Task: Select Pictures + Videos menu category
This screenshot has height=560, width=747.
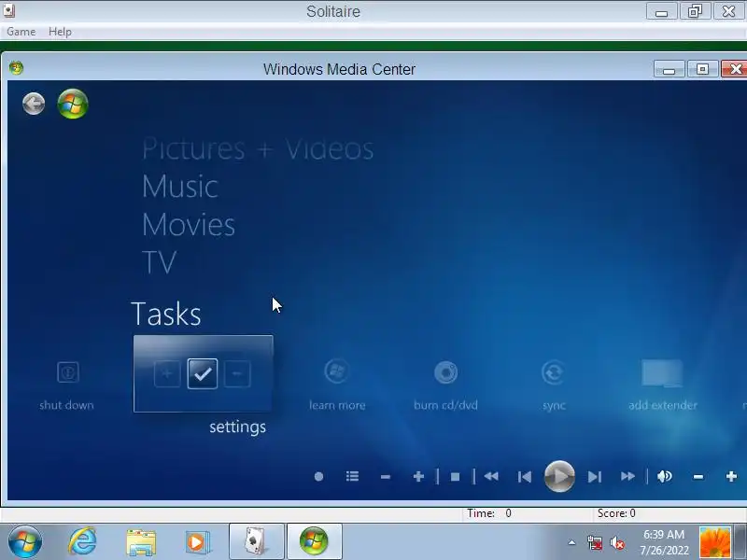Action: click(x=258, y=148)
